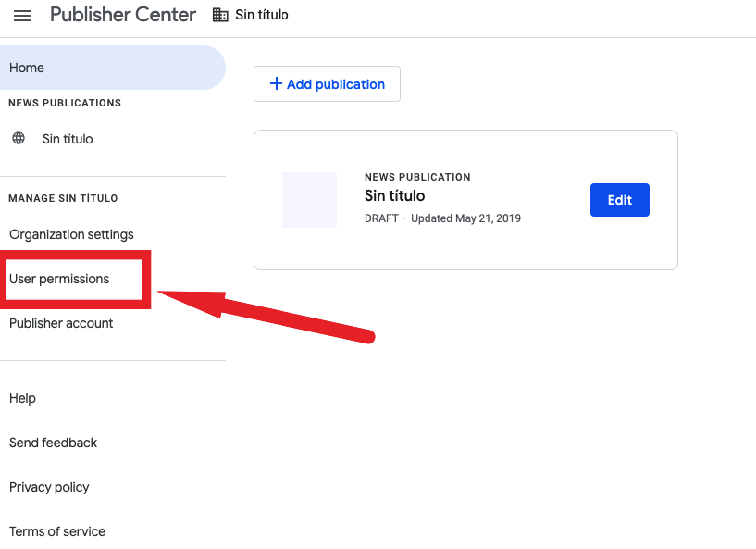Go to User permissions

tap(59, 279)
